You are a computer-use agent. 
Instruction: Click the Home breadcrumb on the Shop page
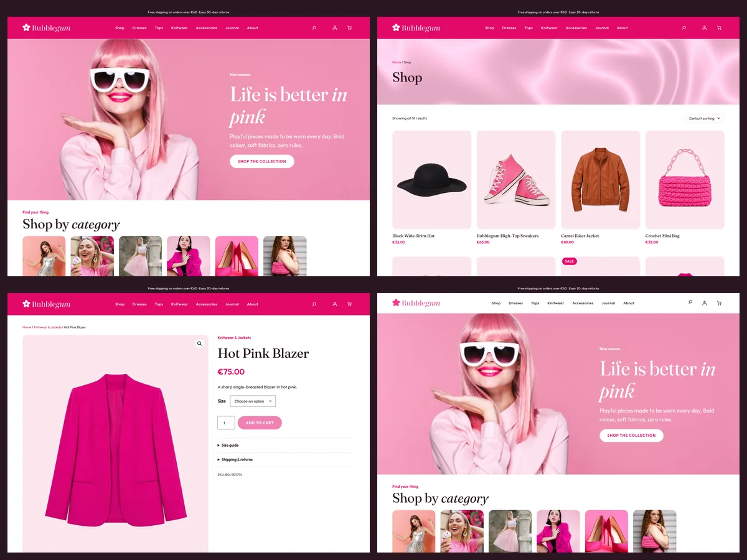(397, 62)
